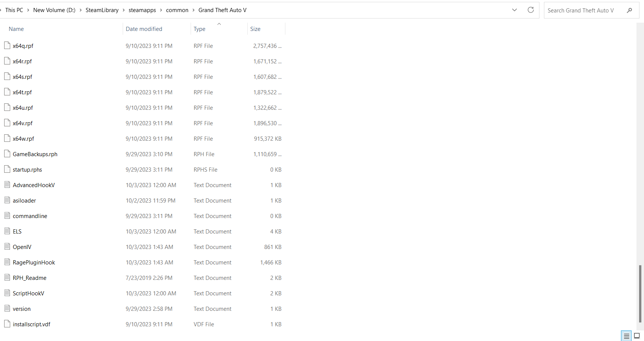Click the x64r.rpf file icon
644x341 pixels.
click(7, 61)
